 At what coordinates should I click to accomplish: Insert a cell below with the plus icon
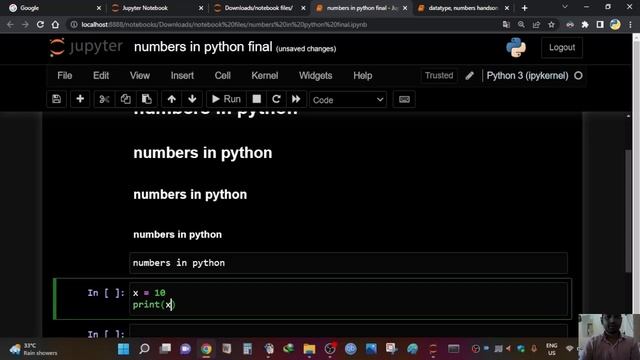[80, 99]
